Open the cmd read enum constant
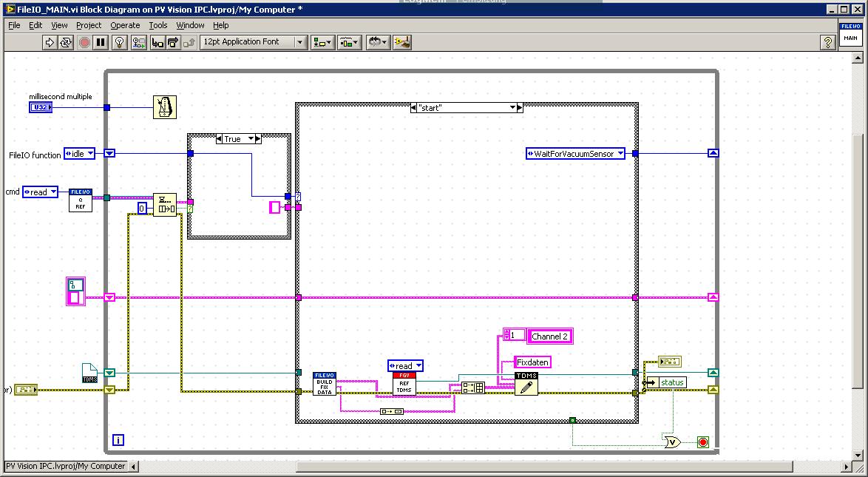 [40, 192]
